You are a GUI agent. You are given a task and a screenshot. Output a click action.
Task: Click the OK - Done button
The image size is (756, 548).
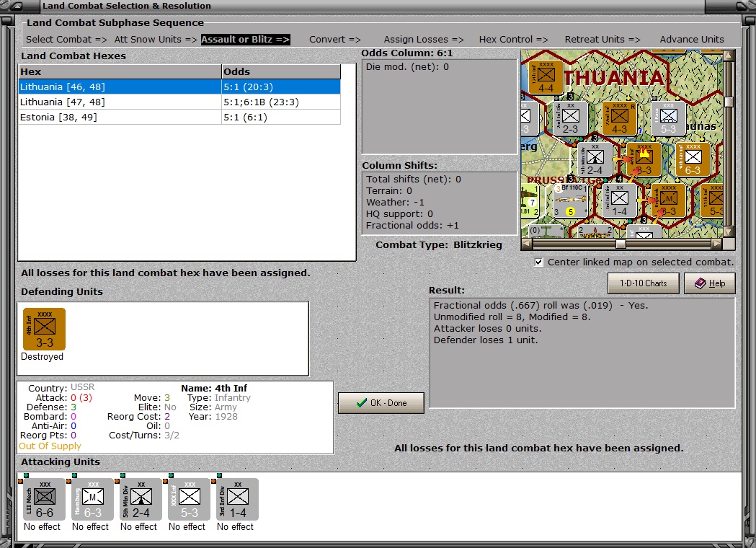pos(381,403)
